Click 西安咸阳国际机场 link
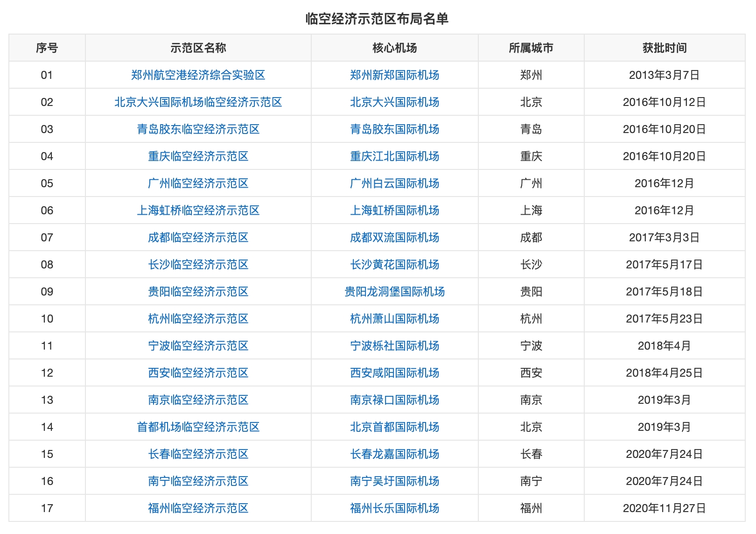The width and height of the screenshot is (756, 534). [x=395, y=373]
